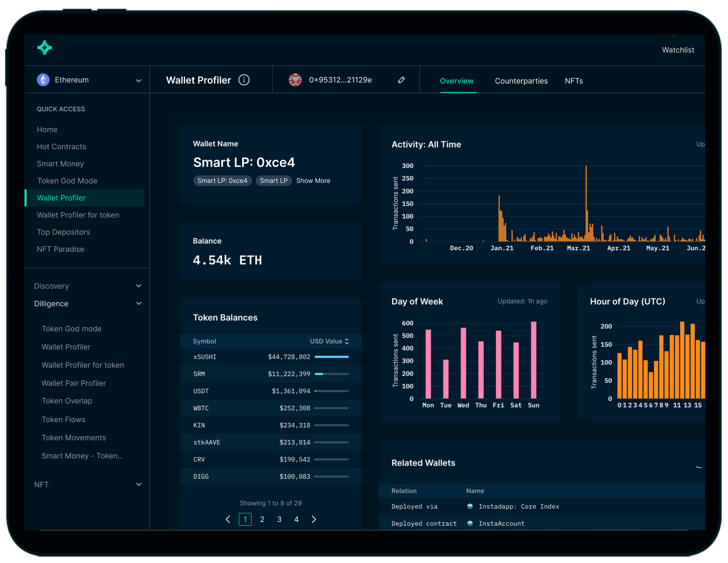This screenshot has height=563, width=728.
Task: Click the teal app logo
Action: pyautogui.click(x=44, y=48)
